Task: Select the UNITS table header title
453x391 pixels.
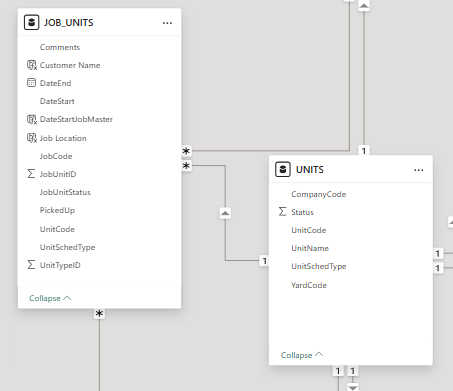Action: click(310, 170)
